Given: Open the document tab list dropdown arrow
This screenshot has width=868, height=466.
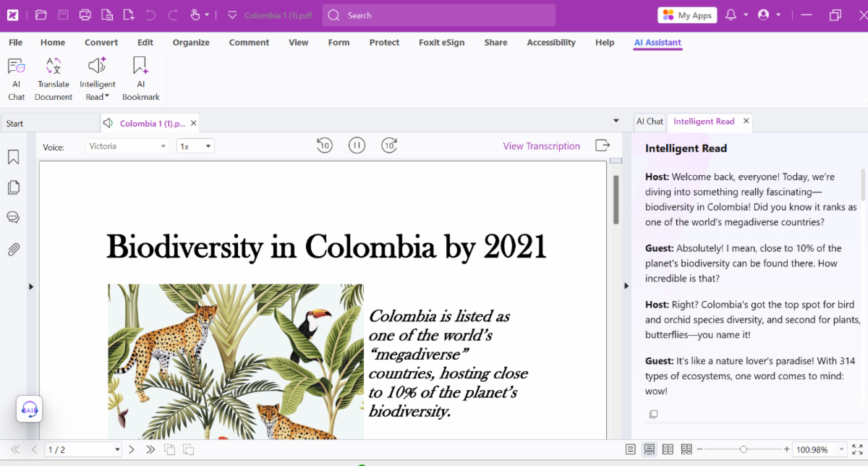Looking at the screenshot, I should tap(616, 121).
